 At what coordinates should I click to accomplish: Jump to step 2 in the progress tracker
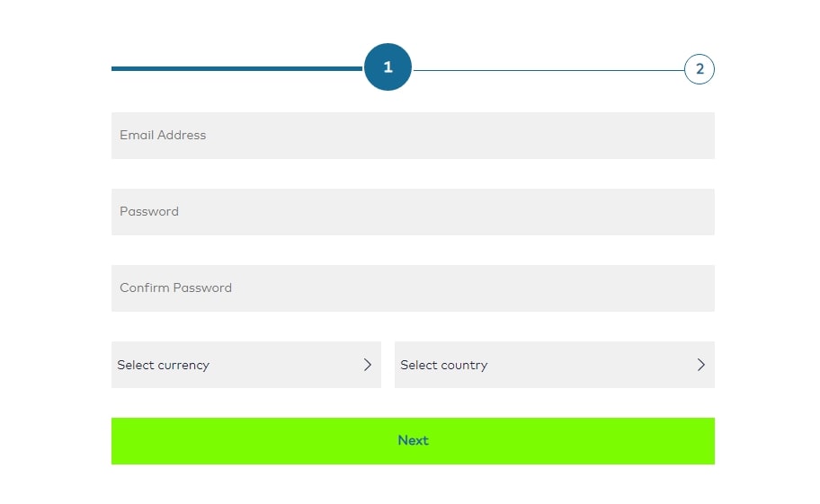coord(699,69)
